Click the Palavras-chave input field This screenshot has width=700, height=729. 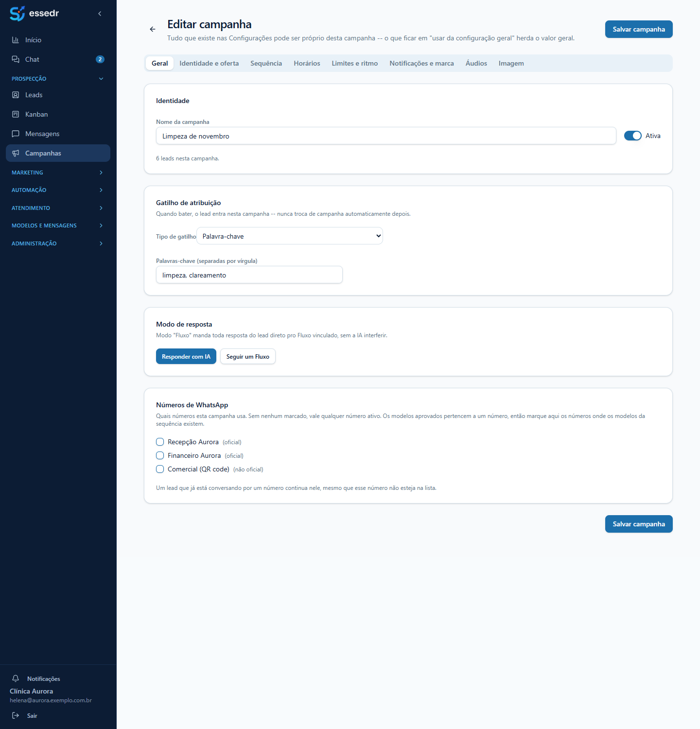(x=249, y=275)
